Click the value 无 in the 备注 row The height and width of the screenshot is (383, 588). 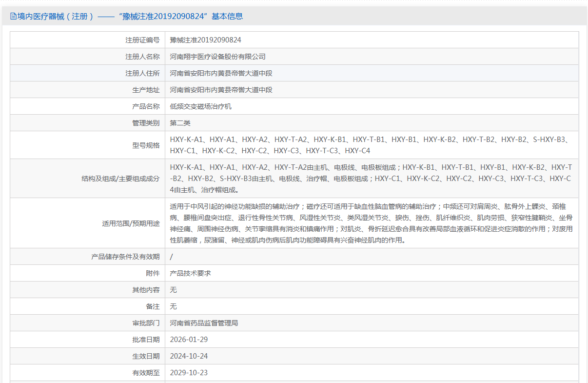(x=173, y=306)
